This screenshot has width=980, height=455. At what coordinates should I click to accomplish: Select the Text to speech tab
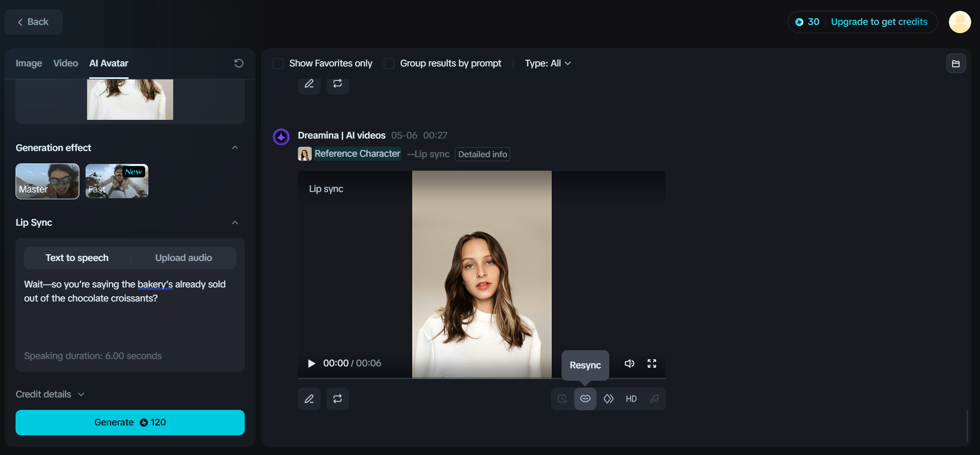(77, 258)
